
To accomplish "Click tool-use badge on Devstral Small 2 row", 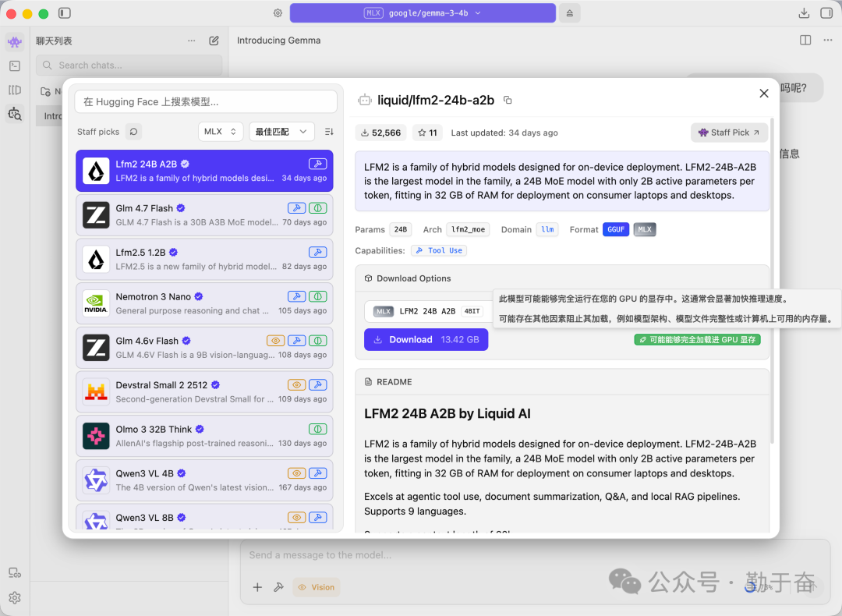I will 318,384.
